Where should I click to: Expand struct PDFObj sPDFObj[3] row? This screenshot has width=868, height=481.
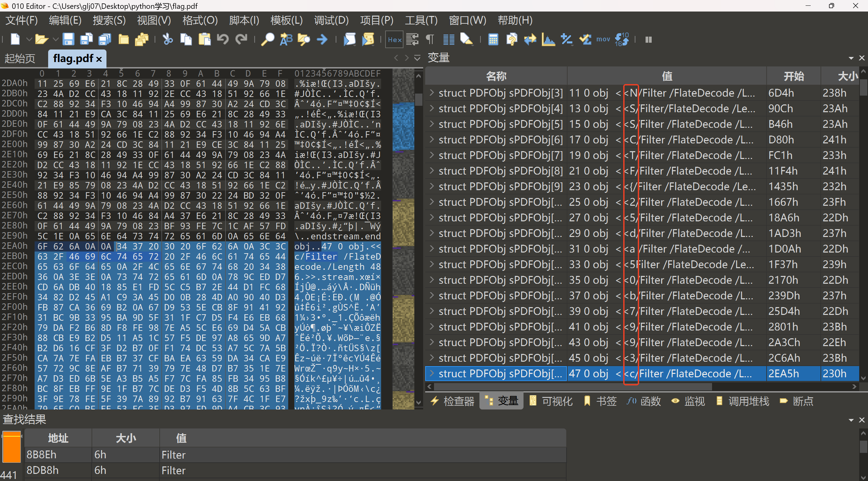point(432,93)
